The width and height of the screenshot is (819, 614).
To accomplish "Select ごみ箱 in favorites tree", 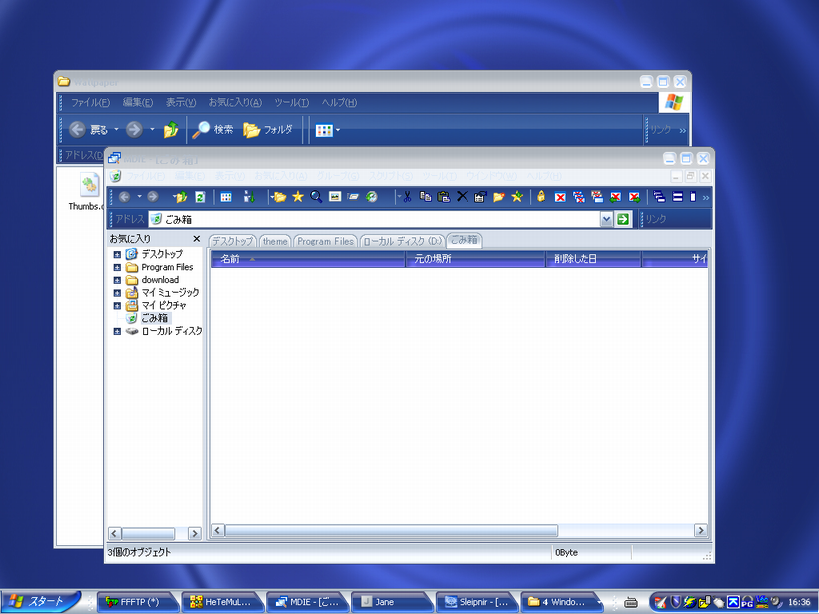I will click(155, 318).
